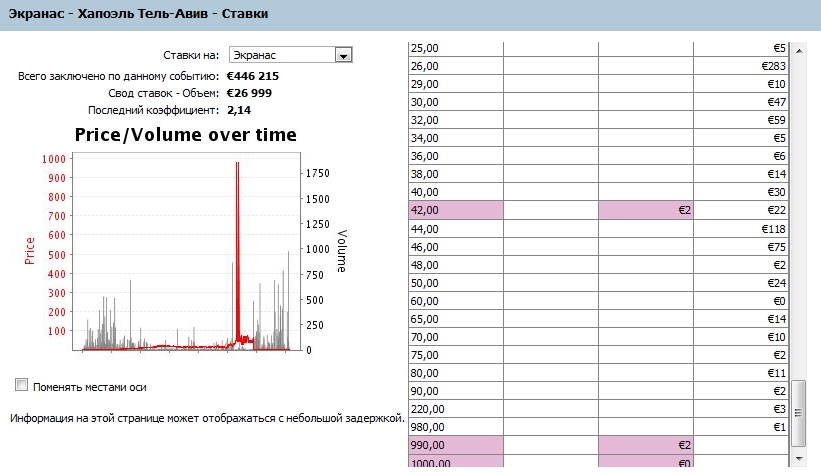This screenshot has height=475, width=821.
Task: Click the 32,00 odds cell
Action: tap(456, 120)
